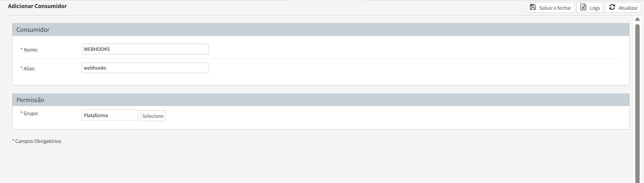Image resolution: width=644 pixels, height=183 pixels.
Task: Click the '* Alias:' field label
Action: click(x=28, y=69)
